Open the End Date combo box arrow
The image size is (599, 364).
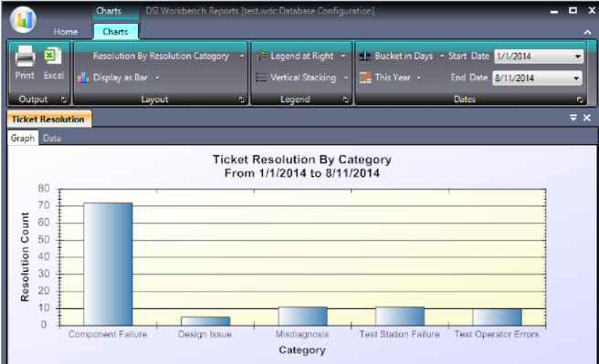tap(576, 78)
